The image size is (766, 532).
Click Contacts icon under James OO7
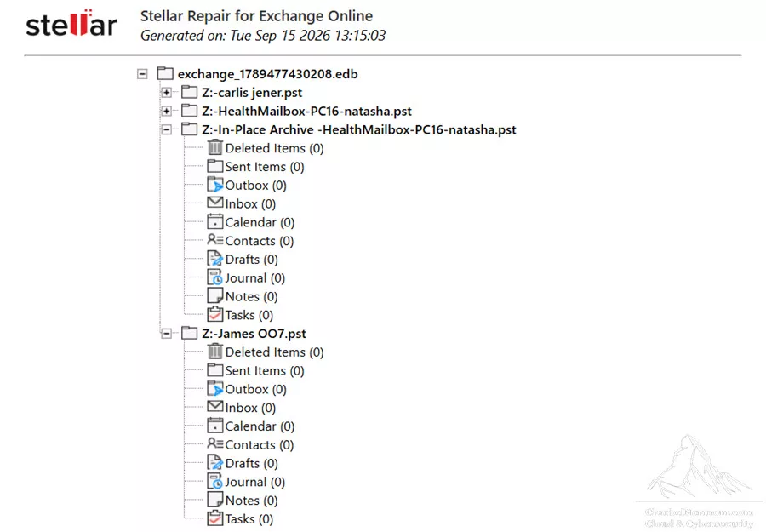(215, 443)
